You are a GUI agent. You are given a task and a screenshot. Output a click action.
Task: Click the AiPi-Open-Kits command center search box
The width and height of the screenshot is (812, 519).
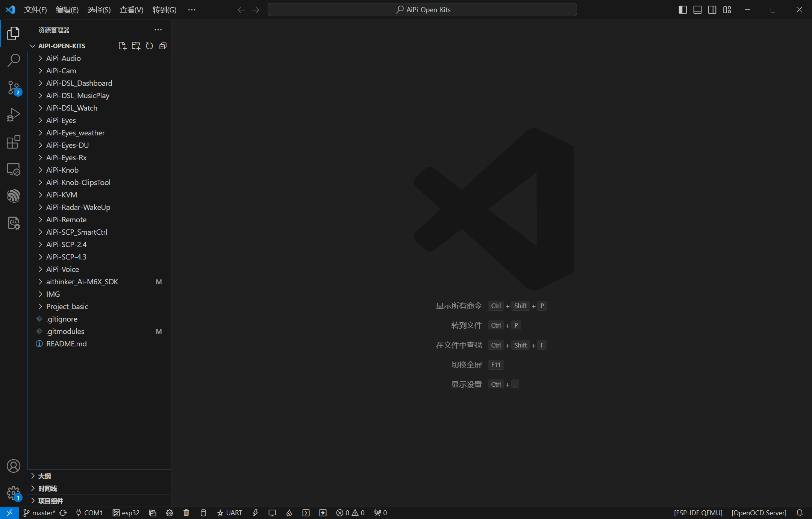(x=422, y=10)
